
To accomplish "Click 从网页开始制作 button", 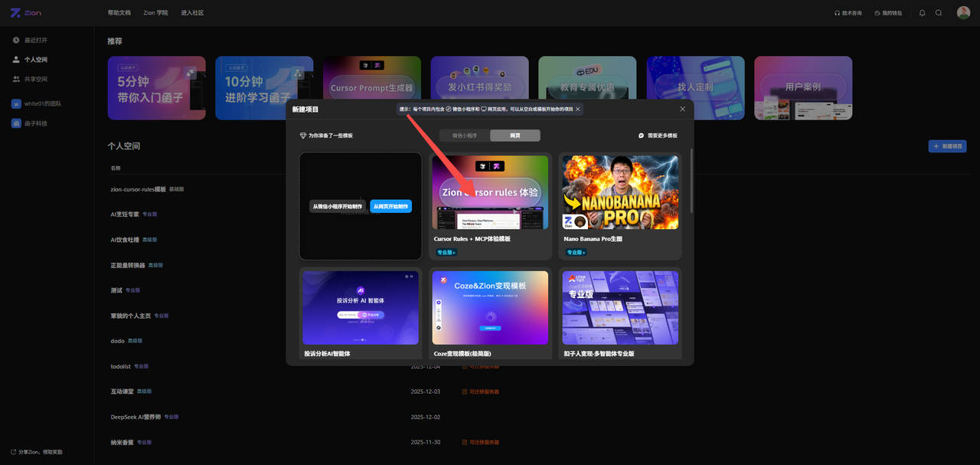I will coord(390,206).
